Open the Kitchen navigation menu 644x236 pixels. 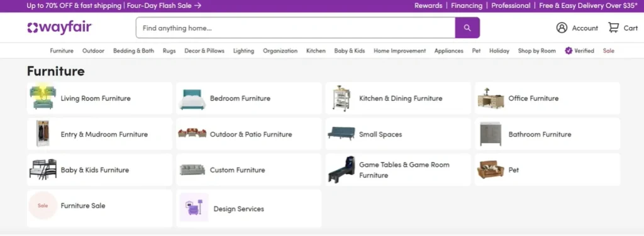coord(316,51)
